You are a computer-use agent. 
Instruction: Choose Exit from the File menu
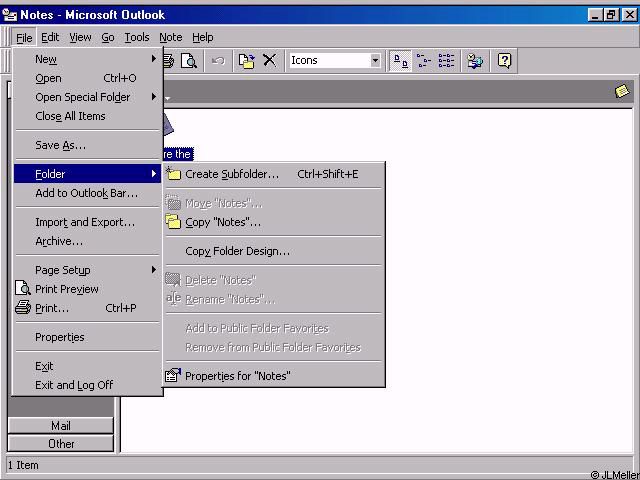click(87, 366)
